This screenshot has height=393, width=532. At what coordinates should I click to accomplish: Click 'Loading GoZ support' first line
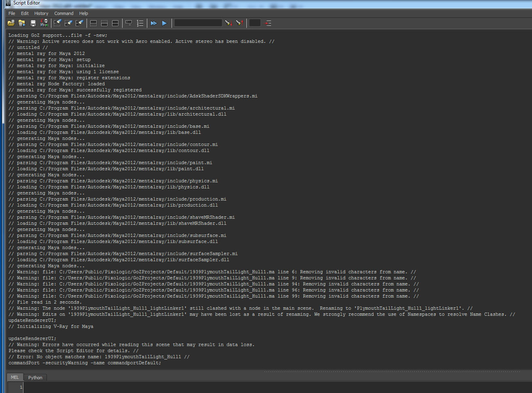coord(58,36)
